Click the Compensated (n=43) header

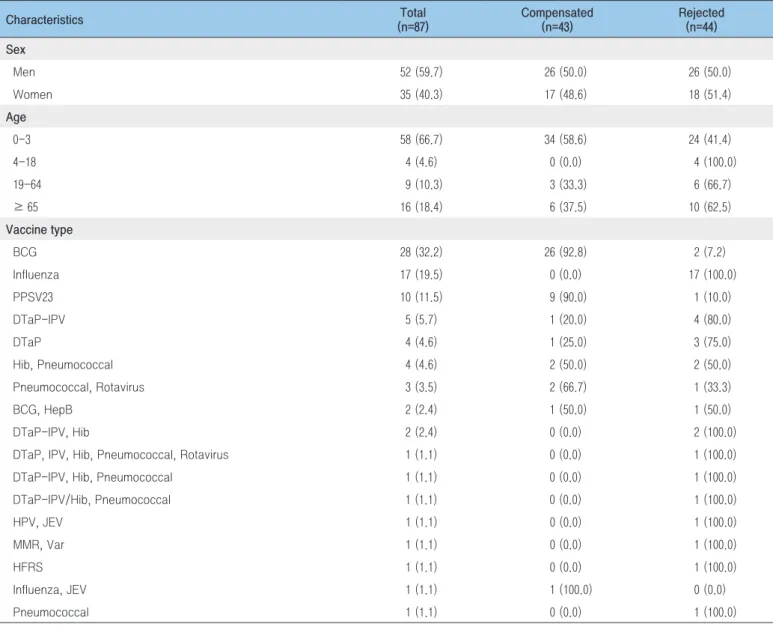point(557,20)
